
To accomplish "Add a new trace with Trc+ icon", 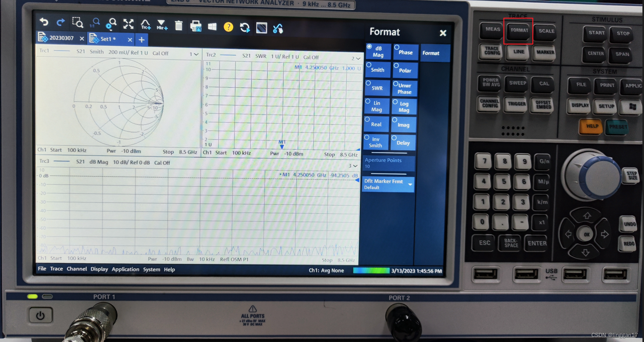I will coord(145,25).
